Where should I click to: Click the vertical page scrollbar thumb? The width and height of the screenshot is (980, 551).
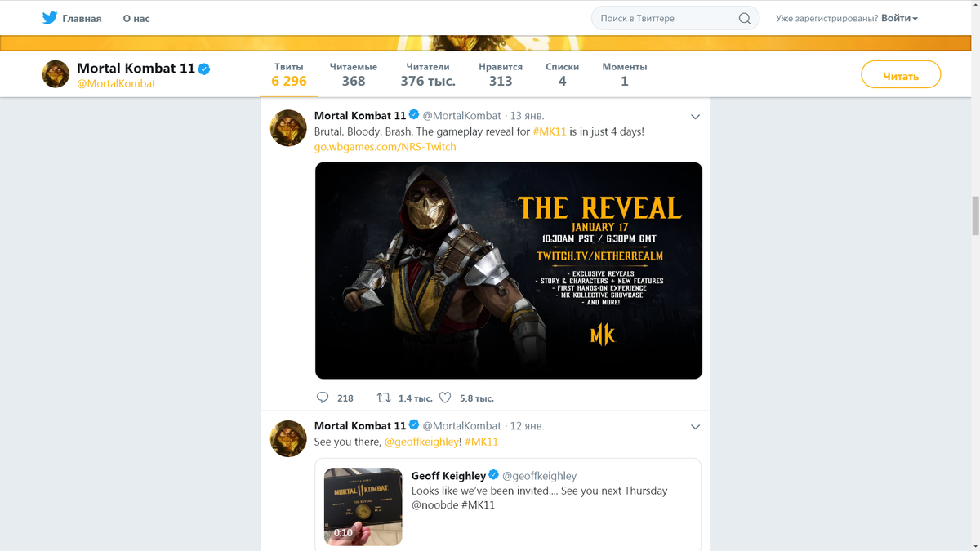coord(974,216)
